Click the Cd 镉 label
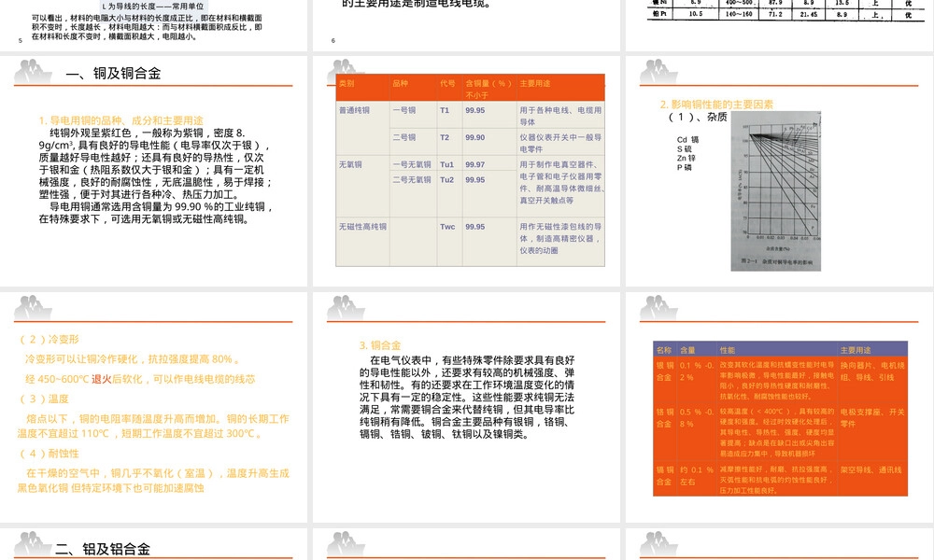 [x=687, y=139]
